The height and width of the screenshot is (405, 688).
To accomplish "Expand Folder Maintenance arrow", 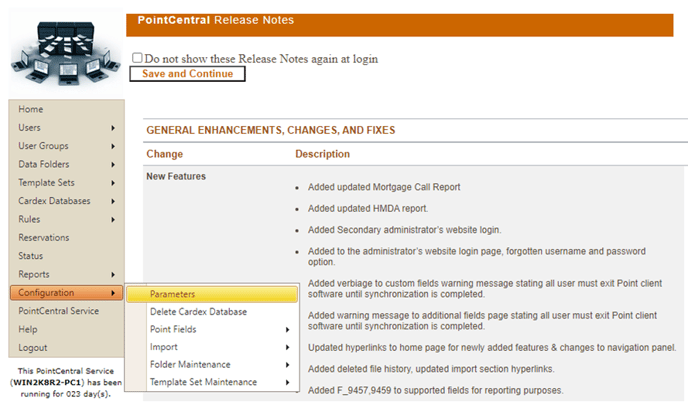I will [x=287, y=365].
